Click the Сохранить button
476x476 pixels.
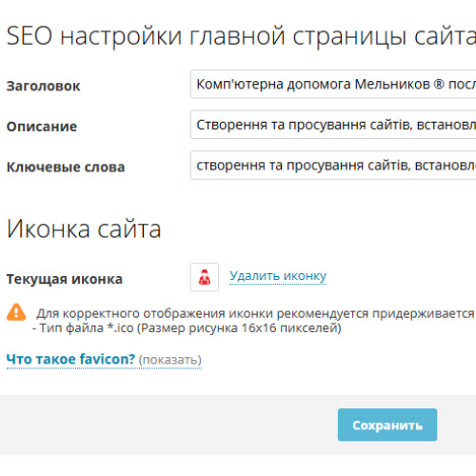[387, 425]
